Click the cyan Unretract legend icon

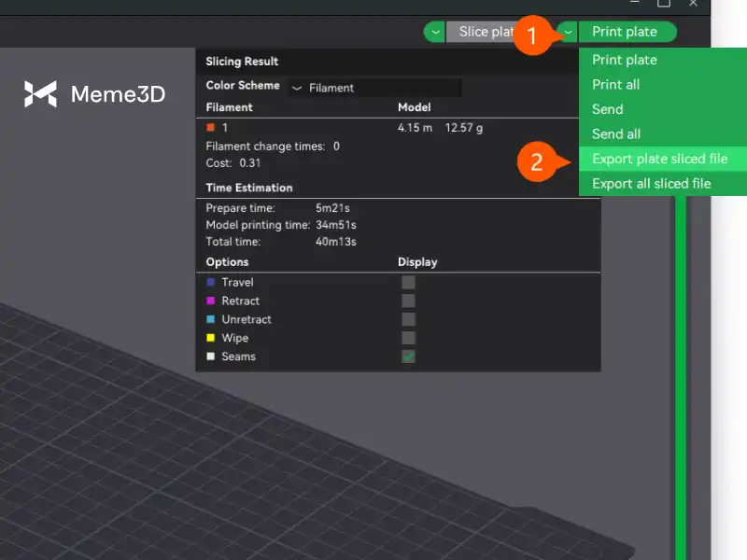coord(210,319)
